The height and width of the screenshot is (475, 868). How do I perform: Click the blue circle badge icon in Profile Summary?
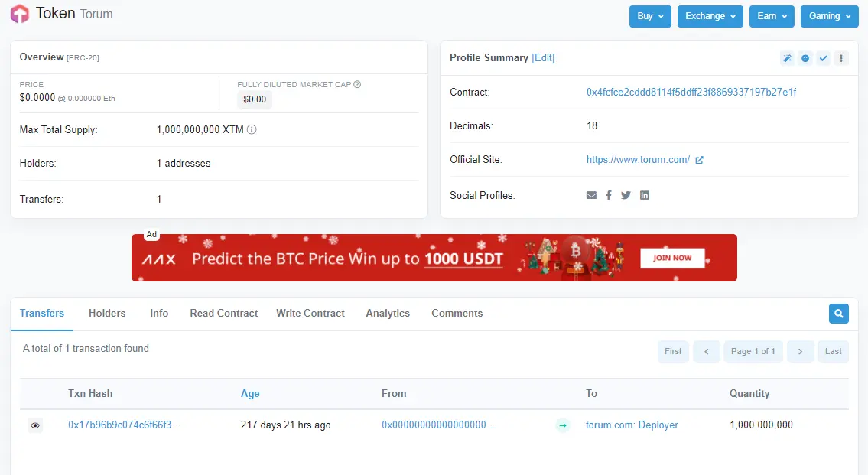805,58
